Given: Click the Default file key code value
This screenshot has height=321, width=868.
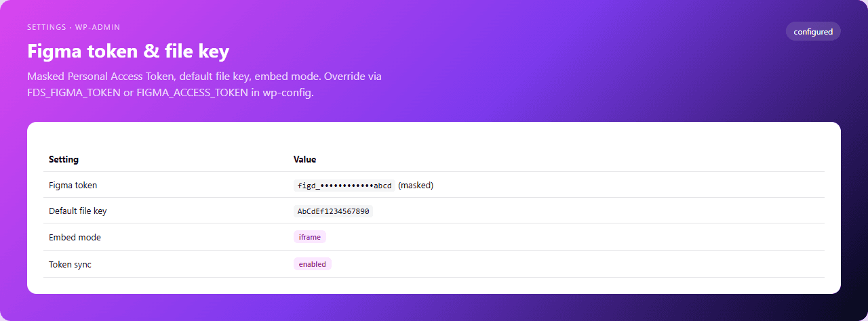Looking at the screenshot, I should (333, 211).
